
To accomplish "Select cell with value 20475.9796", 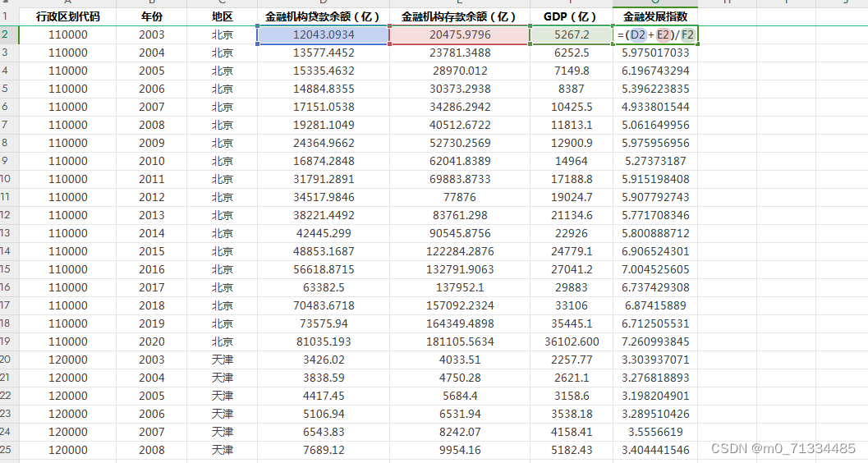I will coord(460,34).
